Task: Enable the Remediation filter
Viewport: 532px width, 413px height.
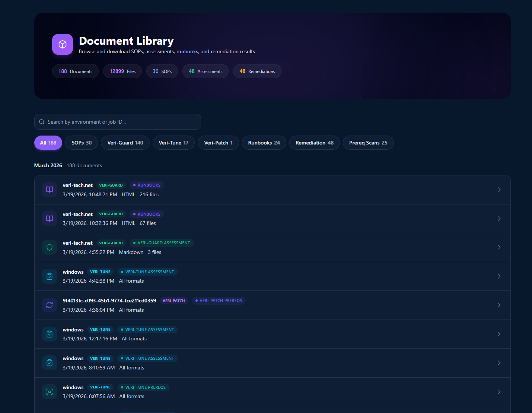Action: (x=314, y=143)
